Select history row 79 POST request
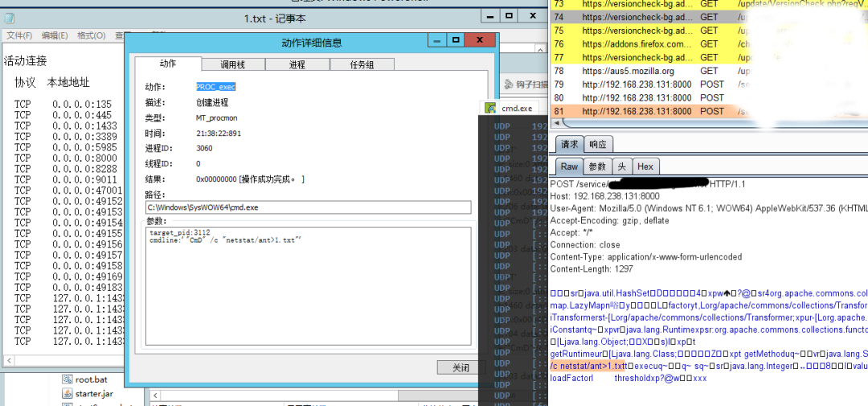 (x=709, y=84)
